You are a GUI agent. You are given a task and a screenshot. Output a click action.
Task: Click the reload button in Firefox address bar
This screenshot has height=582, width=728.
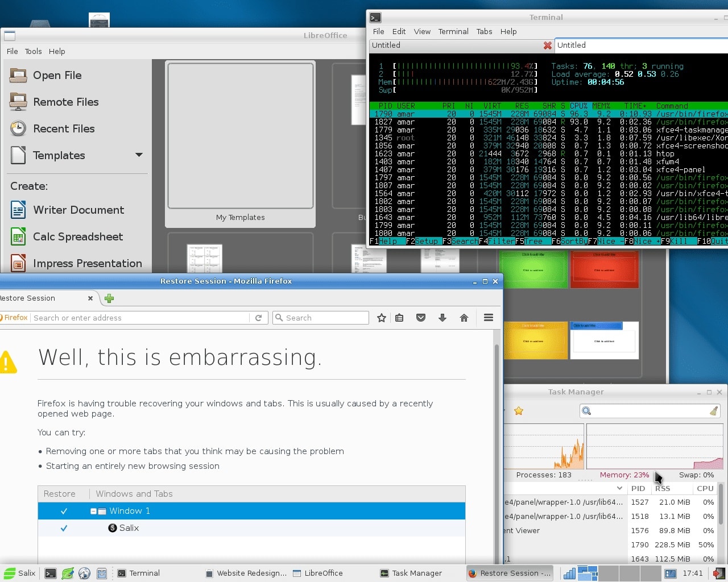[x=258, y=318]
